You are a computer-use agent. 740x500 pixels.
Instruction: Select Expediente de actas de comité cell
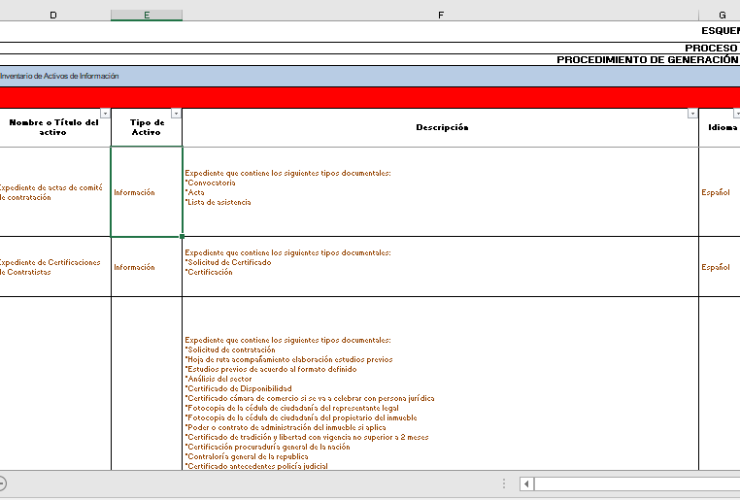(55, 192)
